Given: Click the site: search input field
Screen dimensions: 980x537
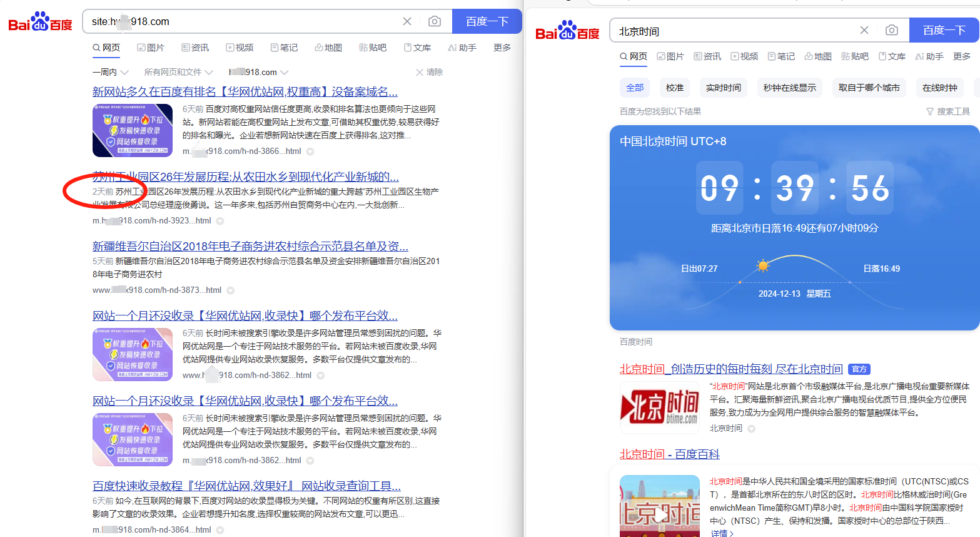Looking at the screenshot, I should tap(244, 21).
